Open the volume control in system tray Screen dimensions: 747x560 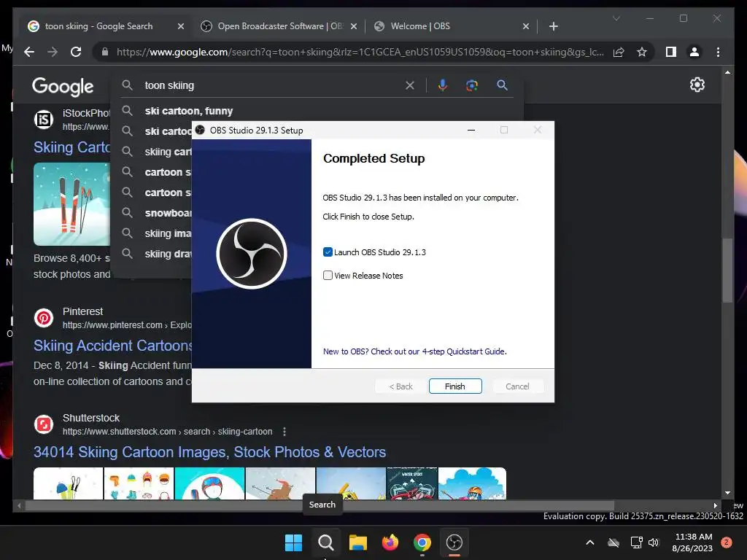pyautogui.click(x=654, y=542)
